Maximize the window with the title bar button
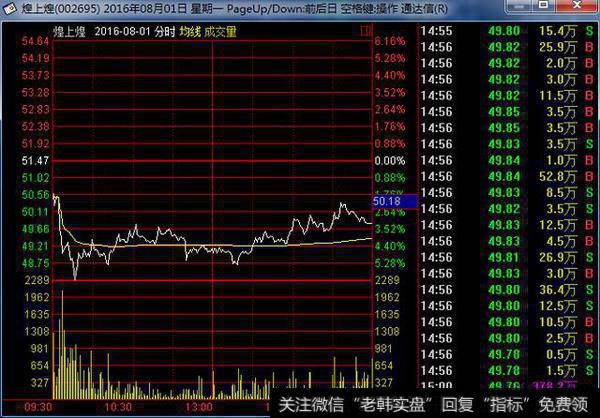 544,5
